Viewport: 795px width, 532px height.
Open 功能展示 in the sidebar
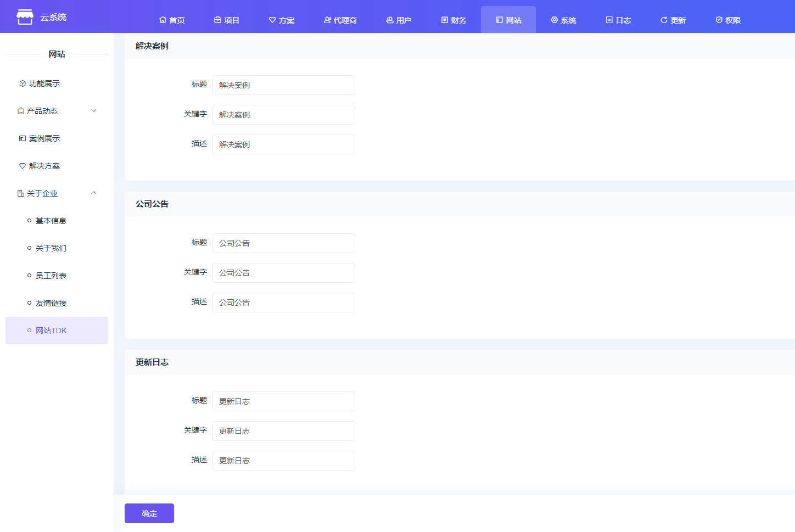pyautogui.click(x=57, y=83)
